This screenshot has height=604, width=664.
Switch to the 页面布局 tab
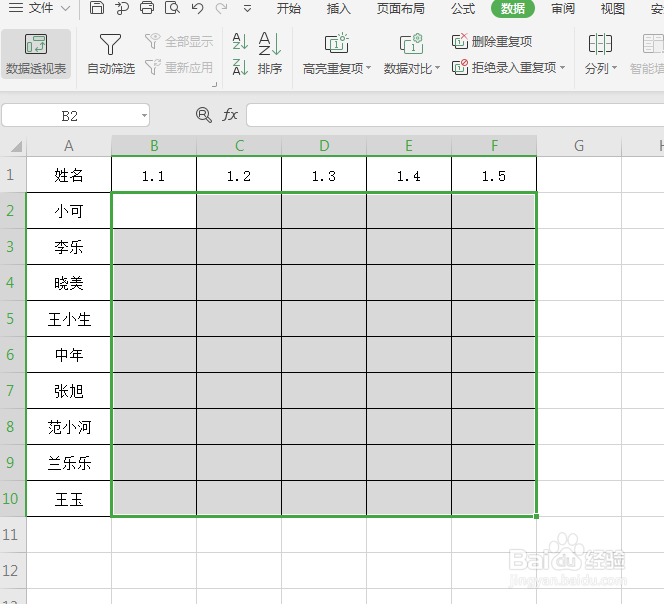pyautogui.click(x=401, y=8)
